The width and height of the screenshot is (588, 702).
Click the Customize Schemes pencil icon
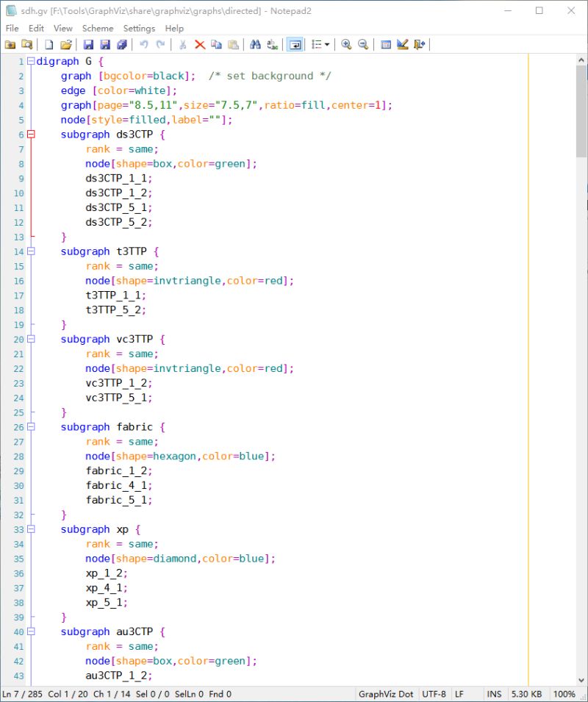coord(402,45)
